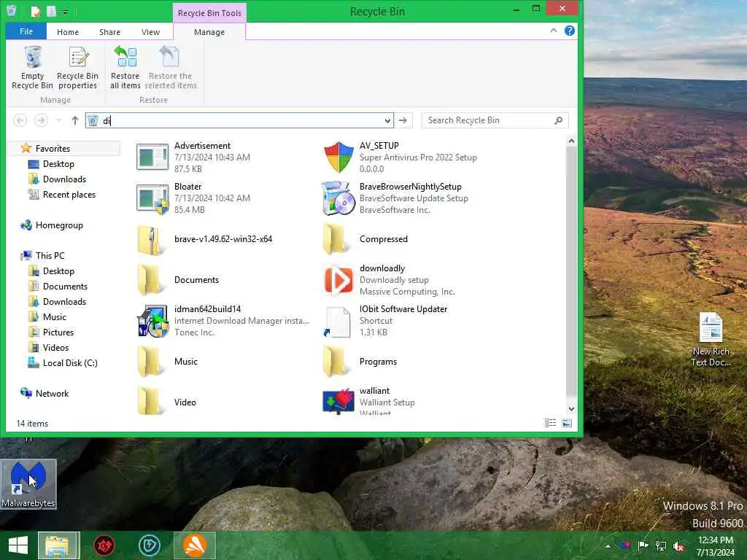Viewport: 747px width, 560px height.
Task: Click the scrollbar down arrow
Action: point(571,408)
